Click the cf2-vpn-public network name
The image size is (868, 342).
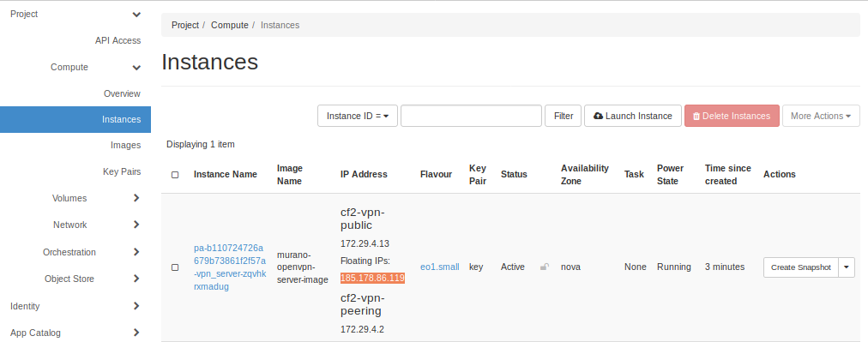point(362,219)
